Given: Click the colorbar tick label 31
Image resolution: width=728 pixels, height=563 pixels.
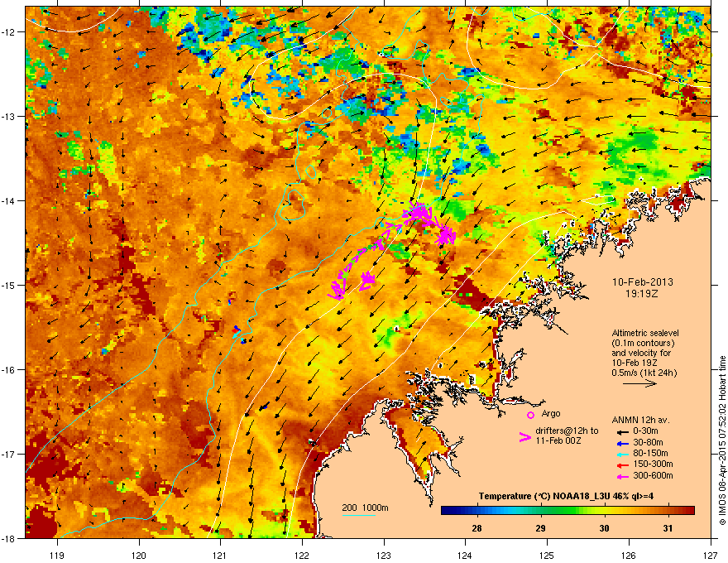Looking at the screenshot, I should 668,528.
